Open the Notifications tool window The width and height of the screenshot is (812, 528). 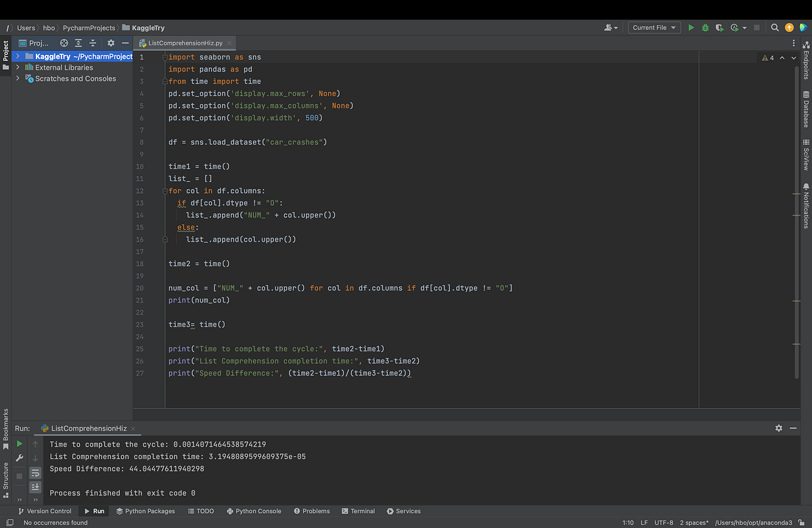pos(806,205)
